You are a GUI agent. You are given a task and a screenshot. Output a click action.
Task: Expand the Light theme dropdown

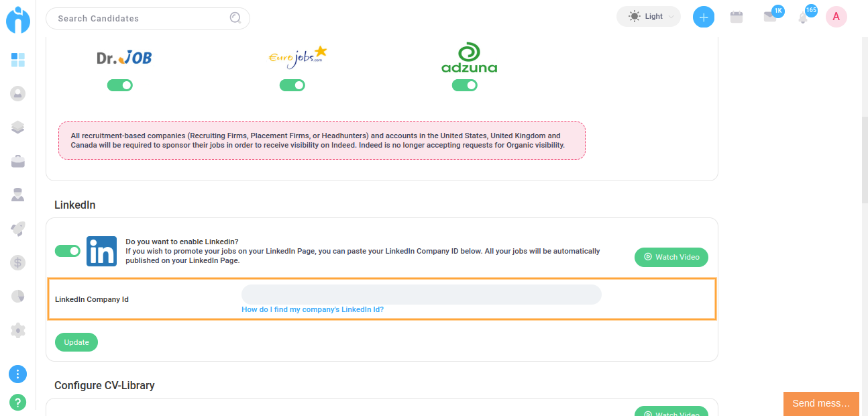tap(648, 17)
